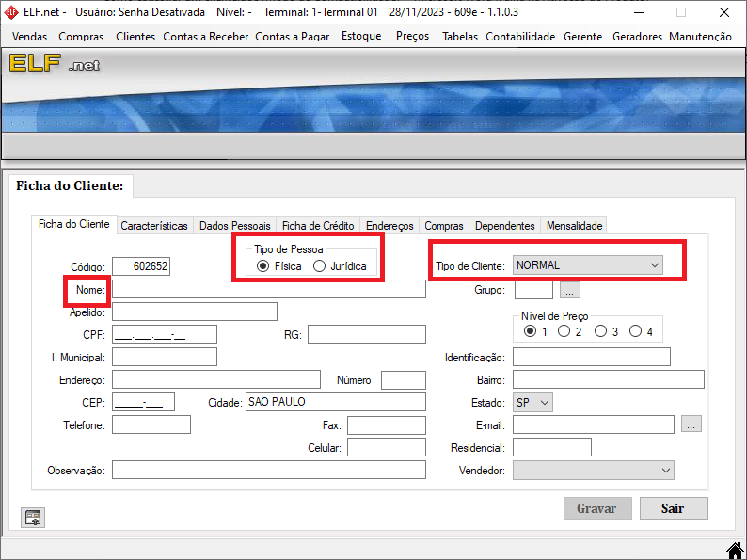This screenshot has height=560, width=747.
Task: Click the Nome input field
Action: [x=269, y=289]
